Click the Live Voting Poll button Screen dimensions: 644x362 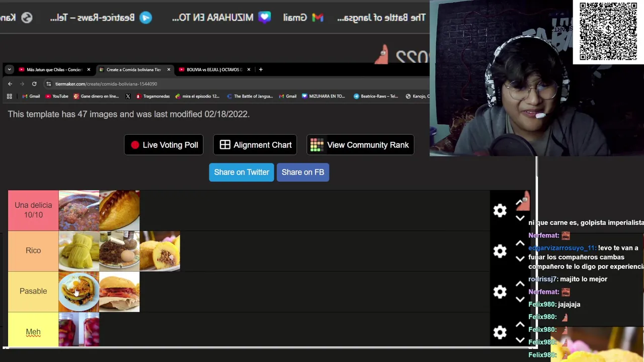(164, 145)
